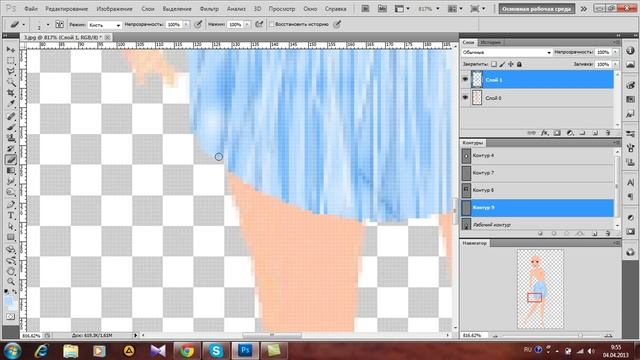Select the Rectangle shape tool

pyautogui.click(x=11, y=238)
